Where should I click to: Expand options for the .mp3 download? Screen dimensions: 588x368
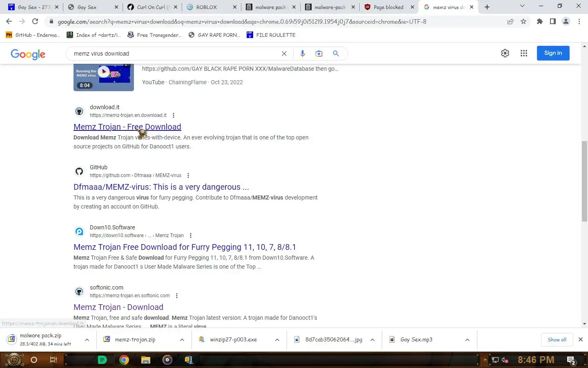pyautogui.click(x=468, y=340)
